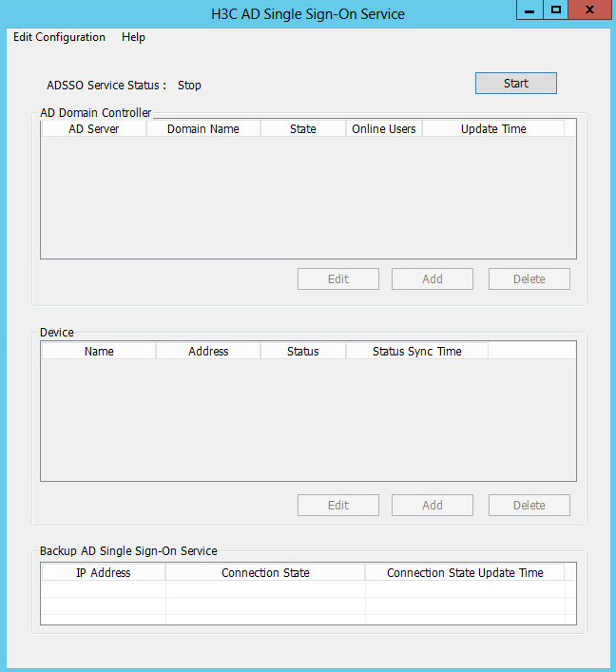Sort by AD Server column header
Screen dimensions: 616x672
94,129
